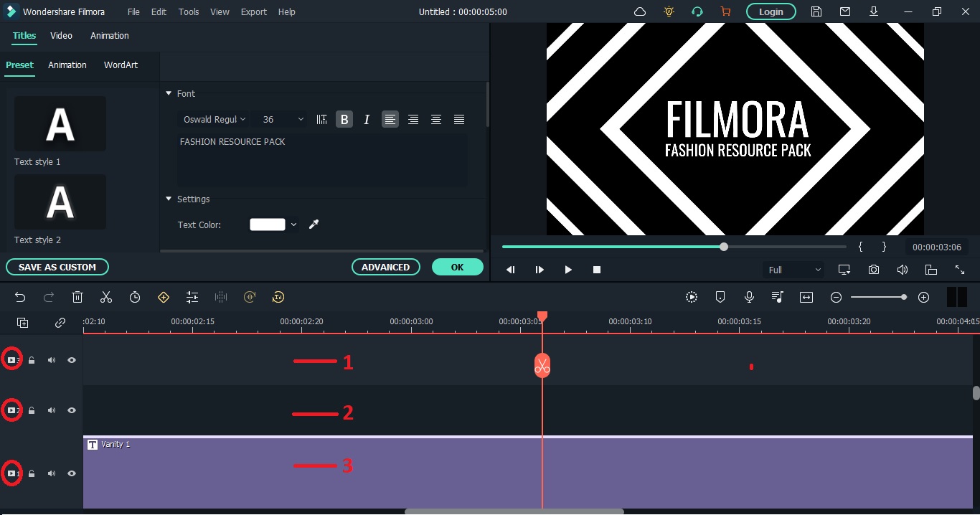
Task: Click the SAVE AS CUSTOM button
Action: pyautogui.click(x=57, y=267)
